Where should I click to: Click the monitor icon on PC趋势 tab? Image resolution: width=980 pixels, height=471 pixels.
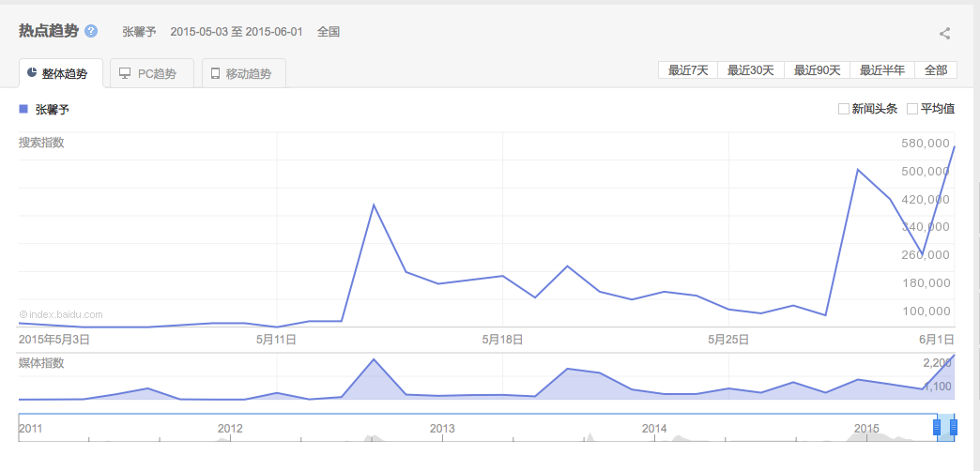click(x=125, y=73)
